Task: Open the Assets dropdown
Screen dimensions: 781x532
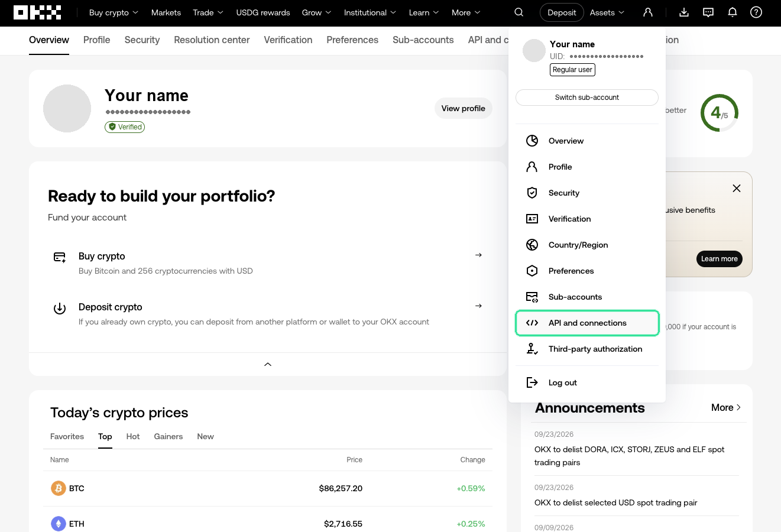Action: click(607, 12)
